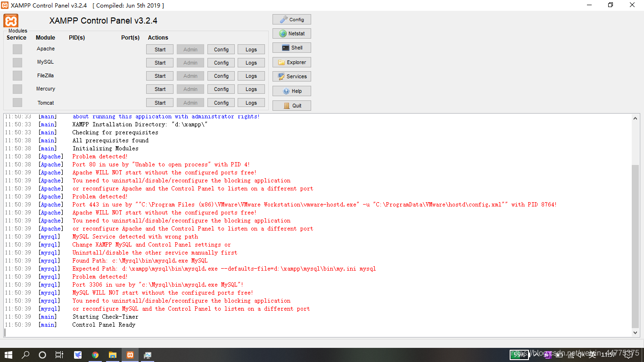Select XAMPP icon on the taskbar
Viewport: 644px width, 362px height.
[130, 355]
